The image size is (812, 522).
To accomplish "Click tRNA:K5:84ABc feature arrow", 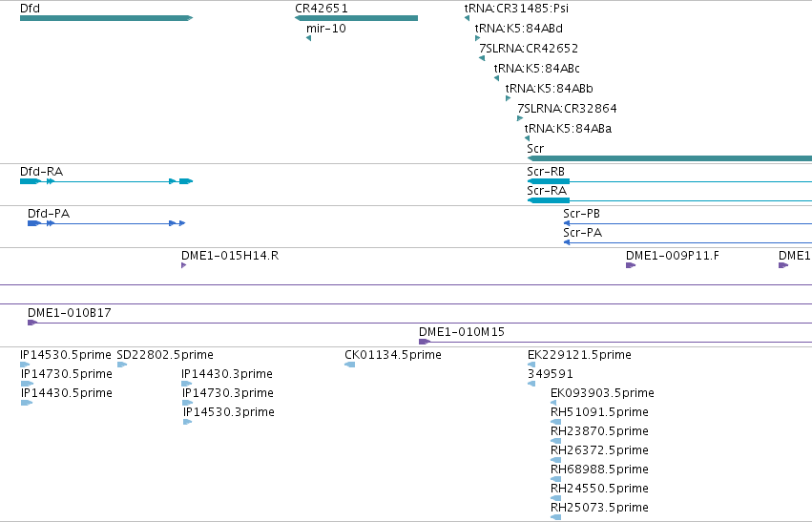I will pos(496,78).
